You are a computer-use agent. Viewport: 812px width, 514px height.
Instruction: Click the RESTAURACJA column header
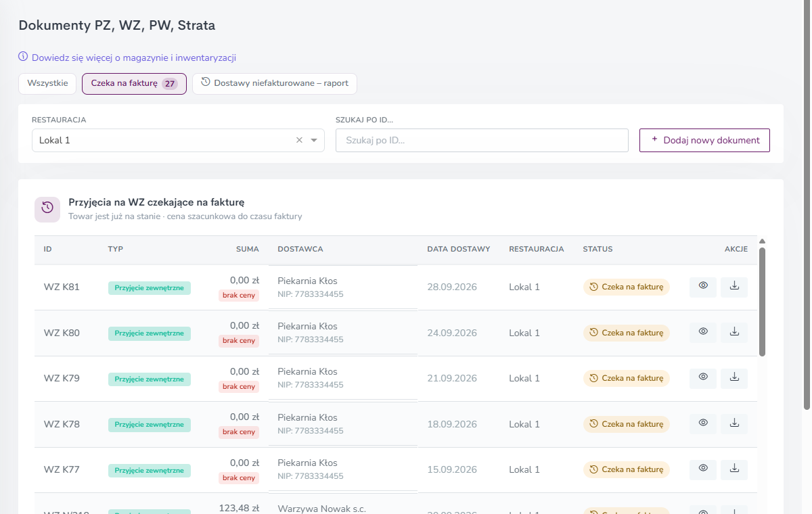[x=537, y=249]
